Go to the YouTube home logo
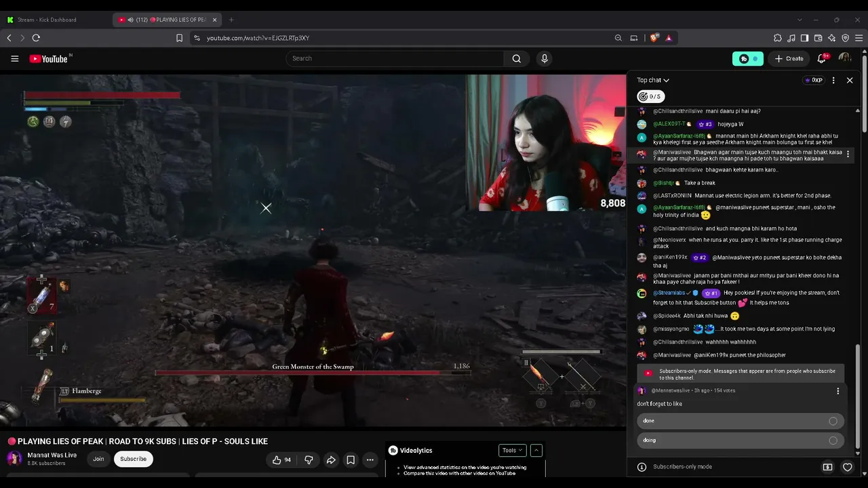Viewport: 868px width, 488px height. pos(49,59)
